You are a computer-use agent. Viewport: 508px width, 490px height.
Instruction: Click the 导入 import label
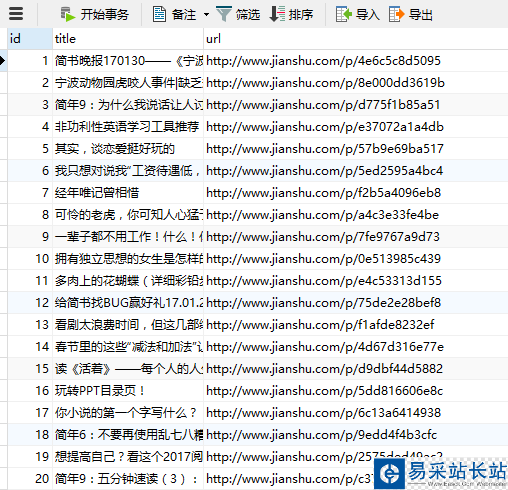coord(368,15)
